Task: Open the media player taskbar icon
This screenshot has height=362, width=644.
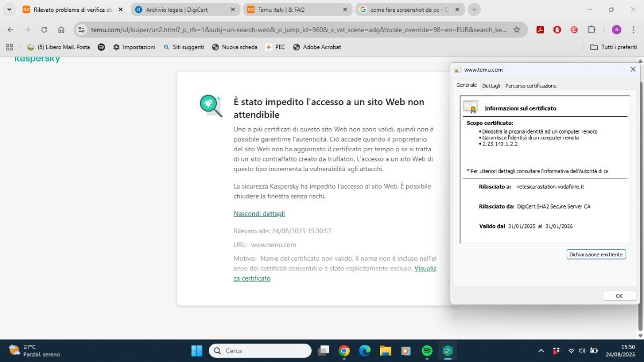Action: (x=406, y=351)
